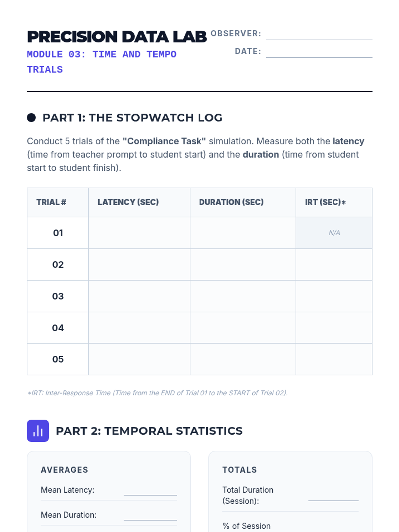Select Trial 01 duration cell
399x532 pixels.
pyautogui.click(x=243, y=233)
